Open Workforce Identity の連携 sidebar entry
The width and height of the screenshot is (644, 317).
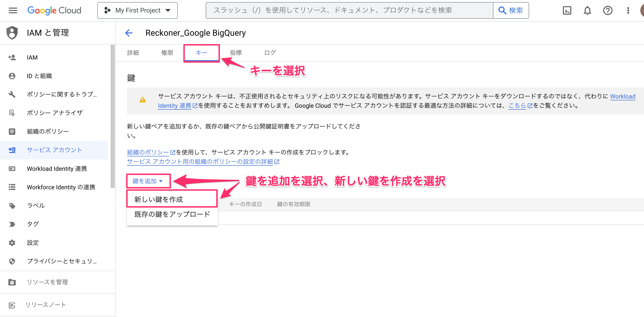pos(54,187)
